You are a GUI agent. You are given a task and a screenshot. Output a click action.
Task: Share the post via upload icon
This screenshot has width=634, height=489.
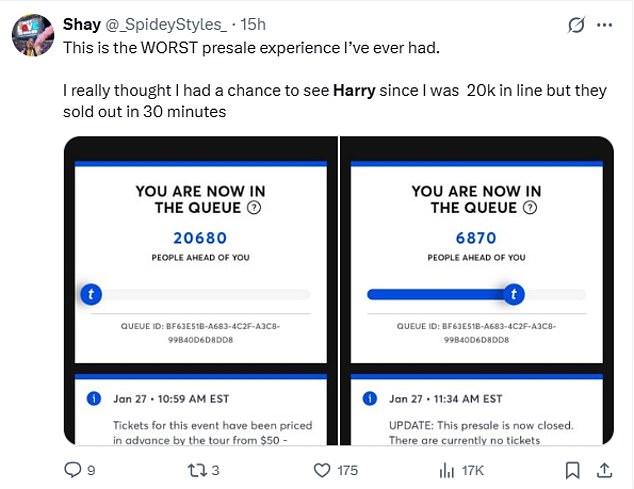pos(604,469)
